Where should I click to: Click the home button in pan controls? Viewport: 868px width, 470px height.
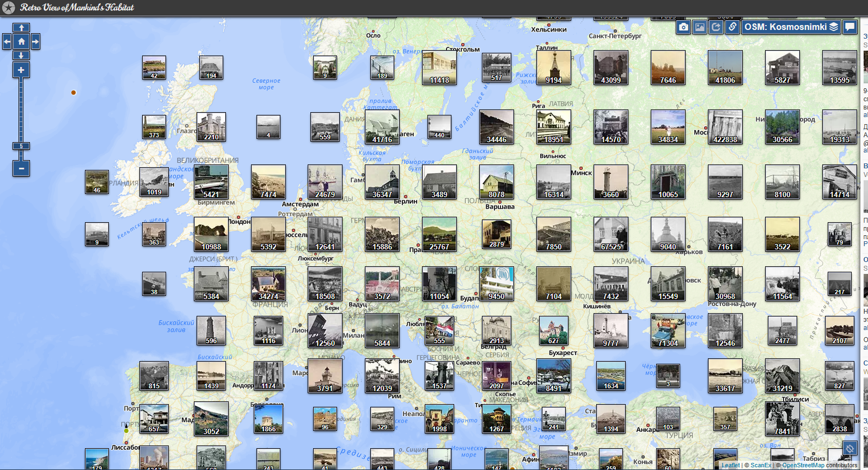coord(21,41)
